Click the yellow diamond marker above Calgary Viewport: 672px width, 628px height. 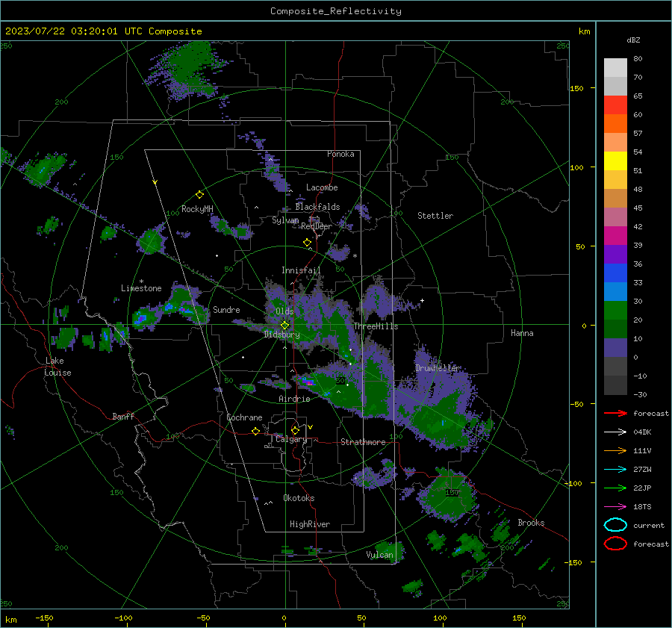295,430
